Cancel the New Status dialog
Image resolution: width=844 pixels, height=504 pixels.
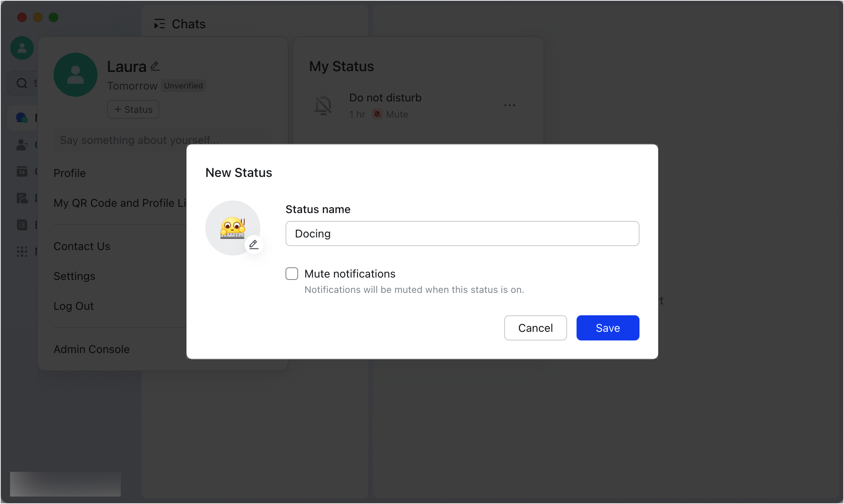tap(535, 327)
